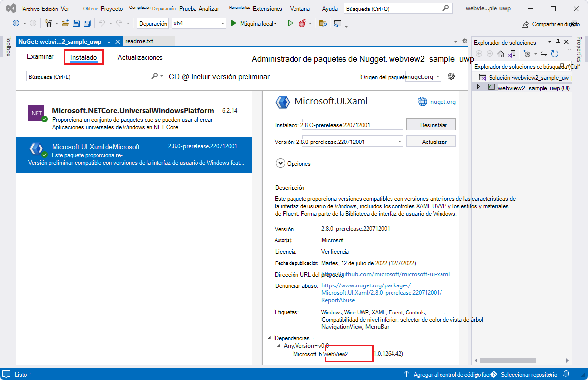588x380 pixels.
Task: Click the Undo icon in the toolbar
Action: coord(103,23)
